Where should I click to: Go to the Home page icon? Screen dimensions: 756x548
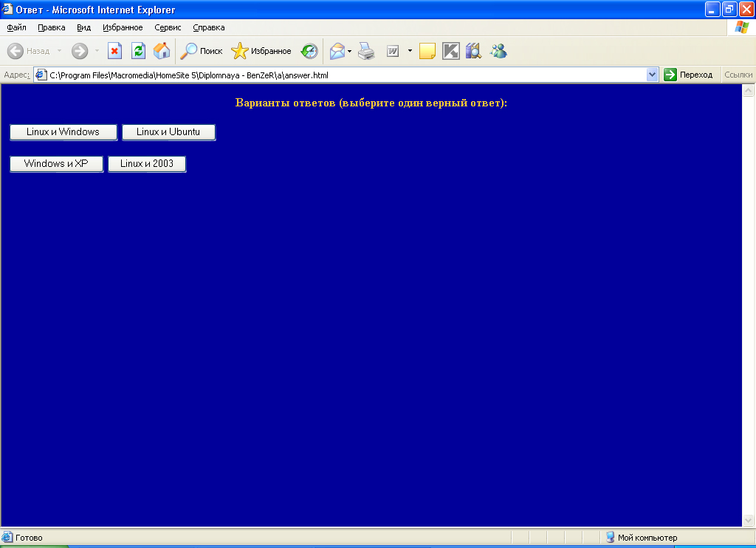click(162, 51)
